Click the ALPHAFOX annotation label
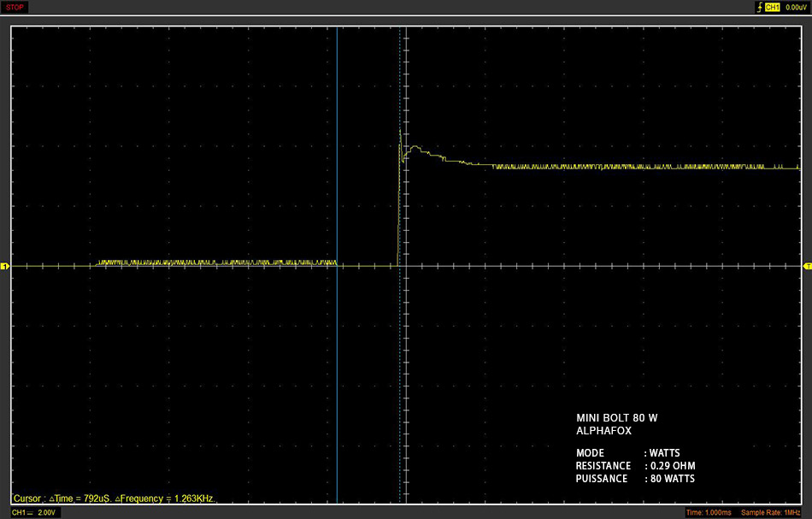This screenshot has width=812, height=519. (x=603, y=430)
